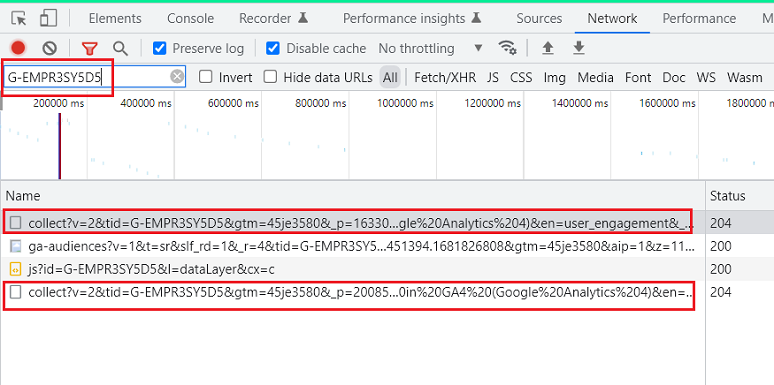Toggle the red filter funnel icon
Image resolution: width=774 pixels, height=385 pixels.
(x=89, y=48)
